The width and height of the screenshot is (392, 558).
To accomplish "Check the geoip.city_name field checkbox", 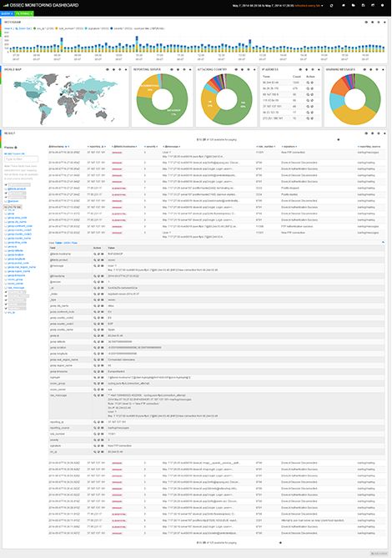I will tap(6, 222).
